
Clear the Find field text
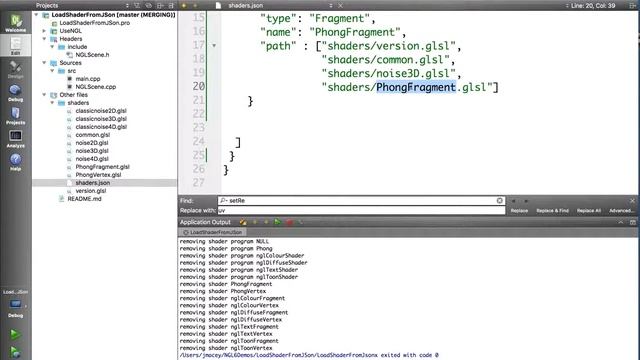500,200
